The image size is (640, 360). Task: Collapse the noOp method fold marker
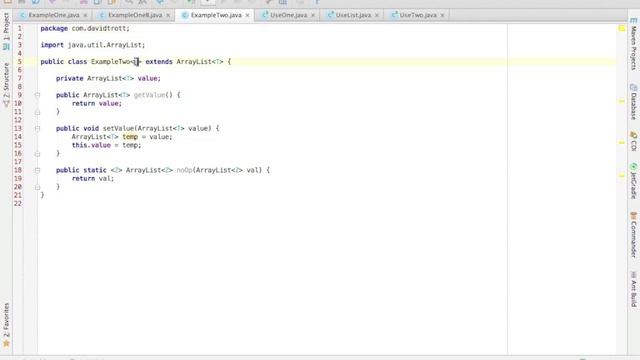37,170
